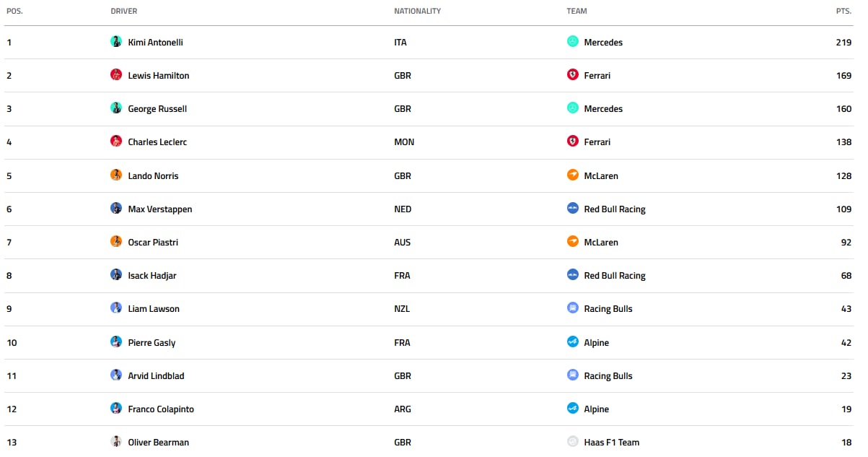Click the Racing Bulls logo beside Liam Lawson

[x=573, y=308]
